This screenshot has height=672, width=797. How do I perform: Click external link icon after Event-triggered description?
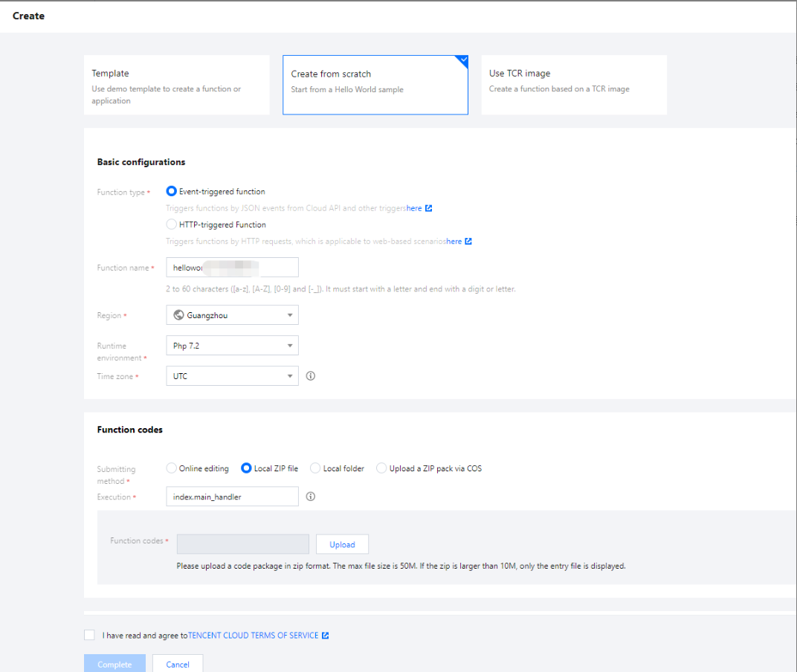pyautogui.click(x=429, y=209)
